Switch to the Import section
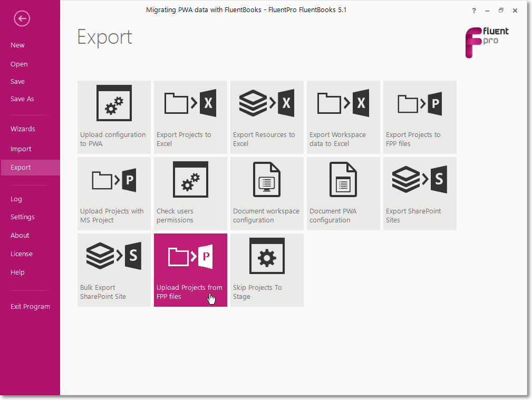The height and width of the screenshot is (400, 532). pyautogui.click(x=21, y=149)
